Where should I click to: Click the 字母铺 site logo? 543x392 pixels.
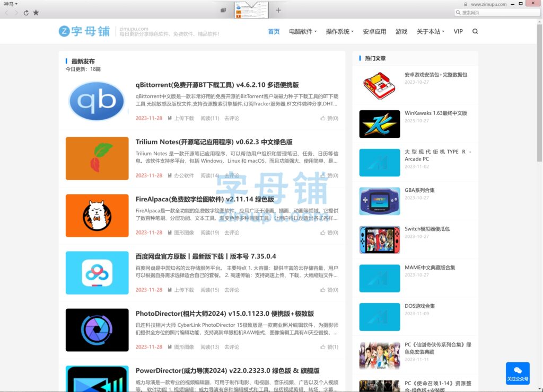point(84,31)
